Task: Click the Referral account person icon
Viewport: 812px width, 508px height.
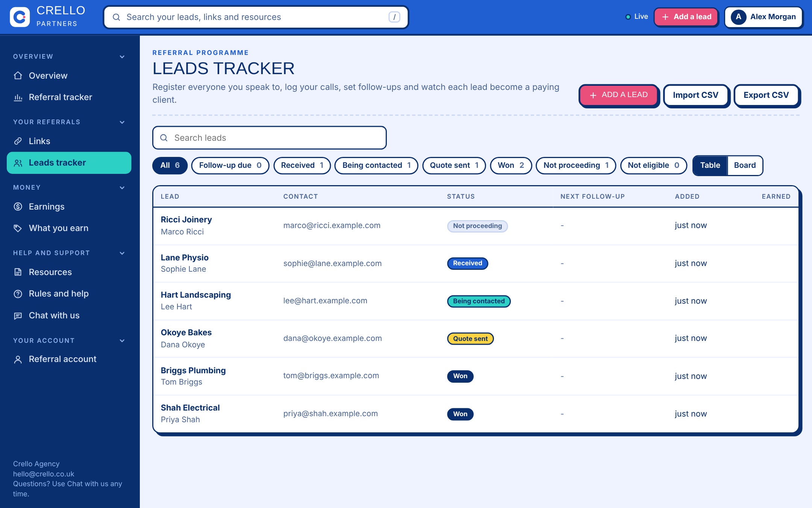Action: 18,359
